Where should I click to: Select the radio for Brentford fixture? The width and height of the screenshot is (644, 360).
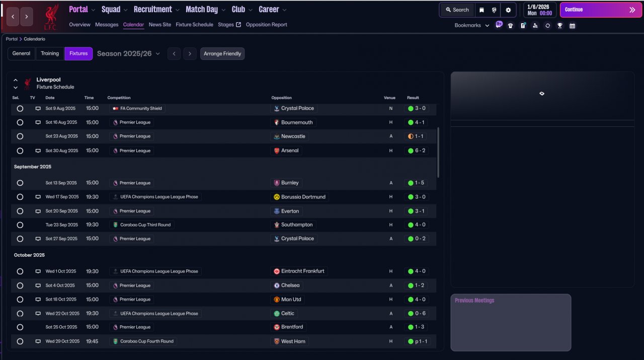pos(20,327)
